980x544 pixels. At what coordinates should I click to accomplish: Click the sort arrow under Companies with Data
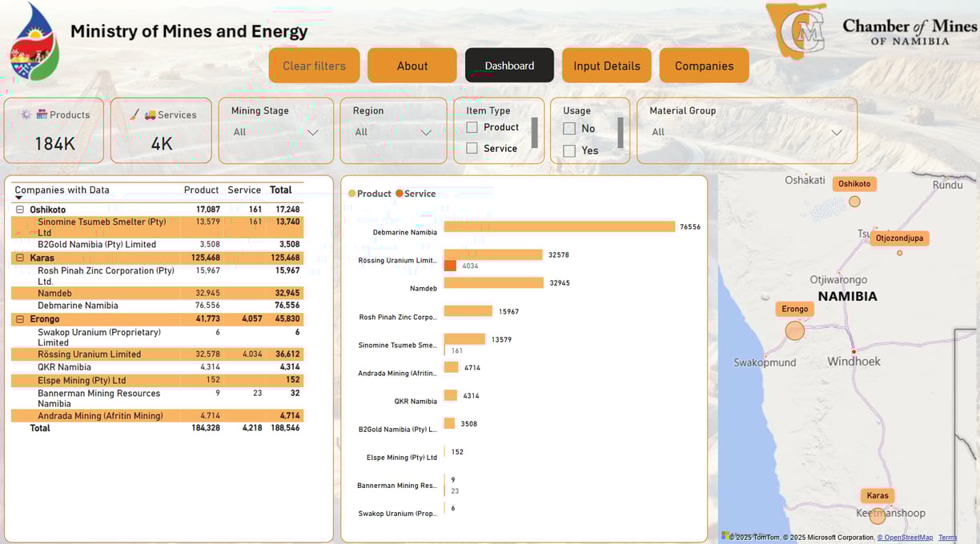tap(18, 198)
